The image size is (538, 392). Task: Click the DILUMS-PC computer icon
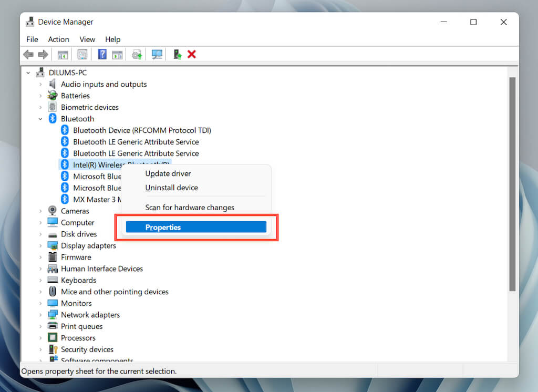(40, 73)
